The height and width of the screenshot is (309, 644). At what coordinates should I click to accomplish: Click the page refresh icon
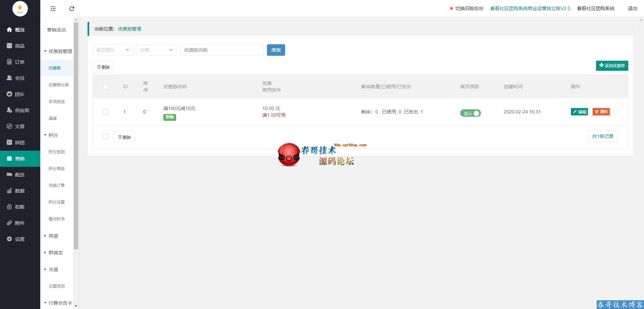pyautogui.click(x=72, y=9)
